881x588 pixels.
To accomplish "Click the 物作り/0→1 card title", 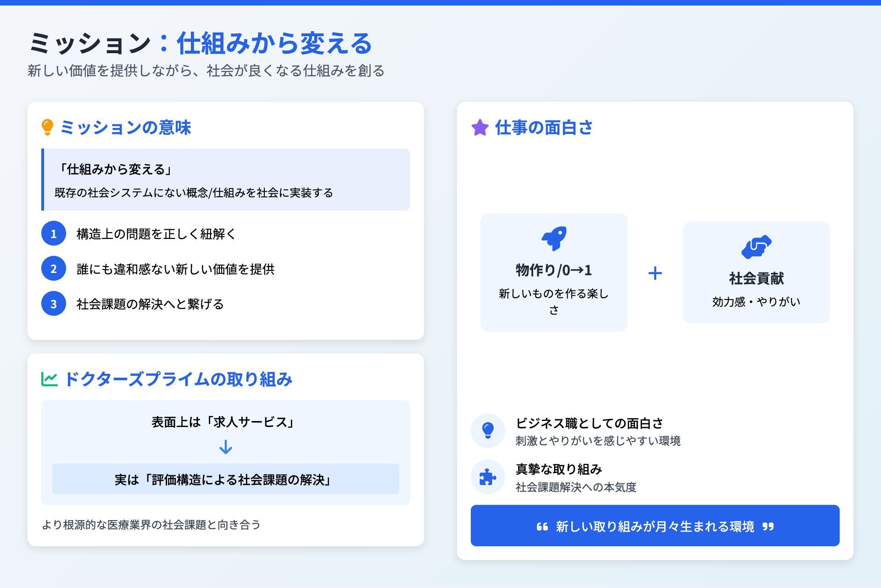I will click(554, 270).
